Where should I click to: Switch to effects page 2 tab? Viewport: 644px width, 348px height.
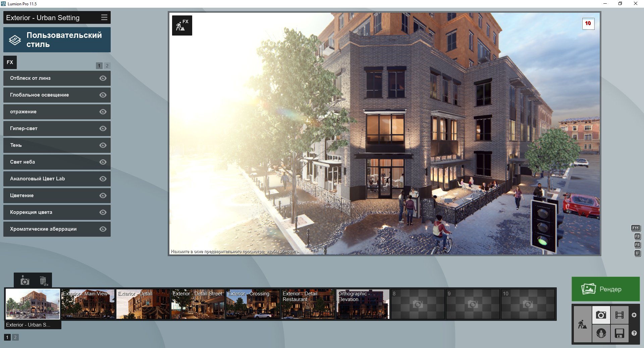coord(107,66)
